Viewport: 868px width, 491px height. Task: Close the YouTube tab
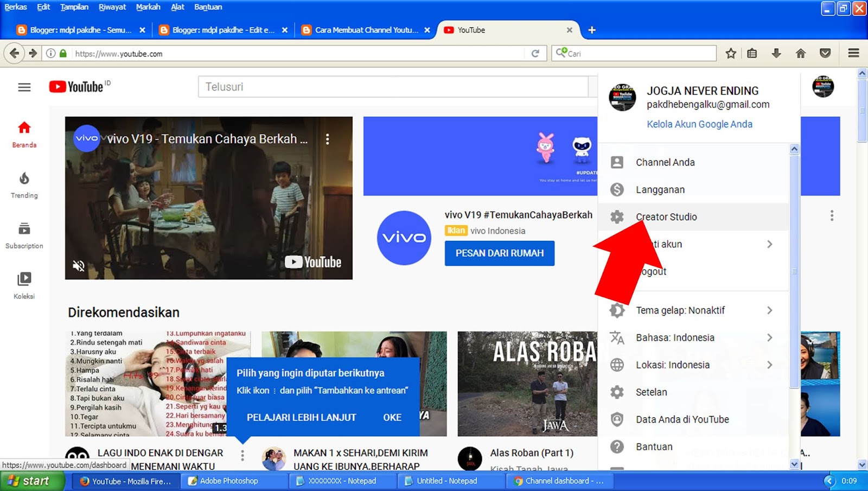pyautogui.click(x=569, y=30)
